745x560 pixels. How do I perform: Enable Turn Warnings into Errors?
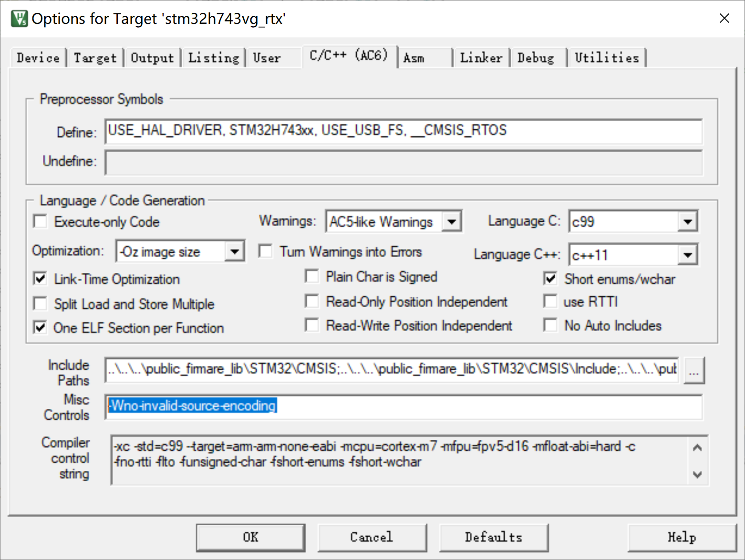click(265, 251)
